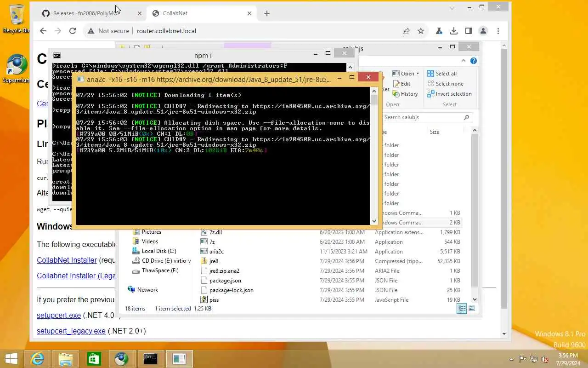This screenshot has width=588, height=368.
Task: Click the aria2c console vertical scrollbar
Action: click(374, 155)
